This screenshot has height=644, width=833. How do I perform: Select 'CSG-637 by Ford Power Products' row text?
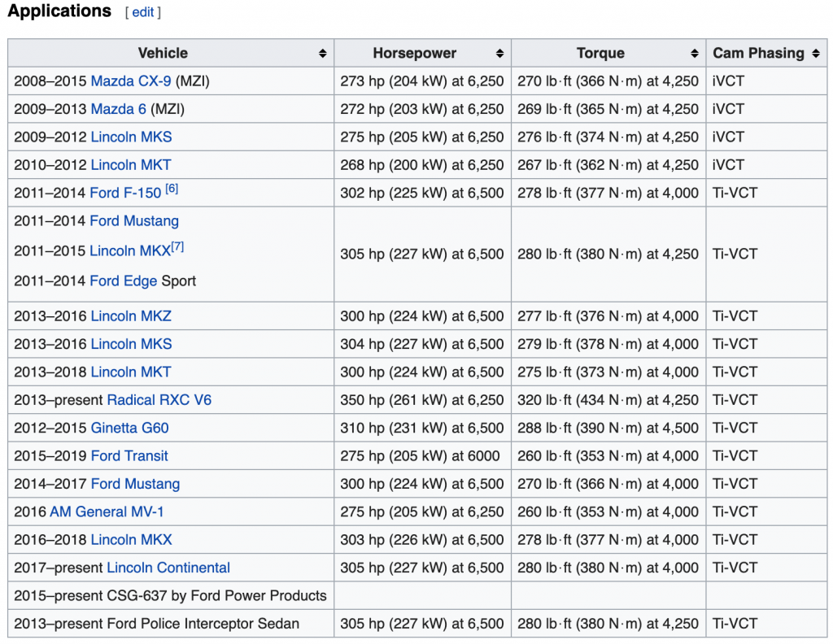(216, 596)
